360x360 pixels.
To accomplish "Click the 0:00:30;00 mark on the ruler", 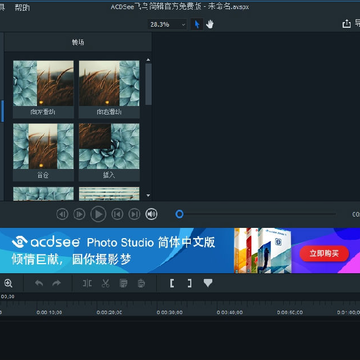I will pyautogui.click(x=169, y=313).
